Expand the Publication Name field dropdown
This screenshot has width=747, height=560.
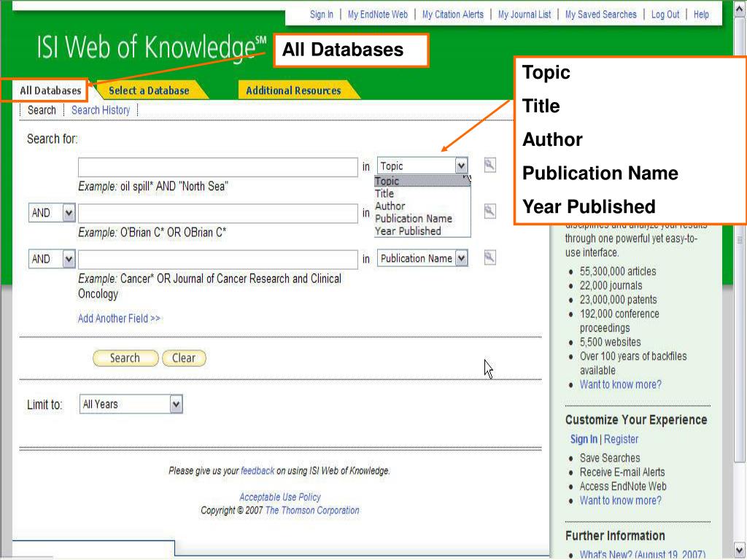461,258
